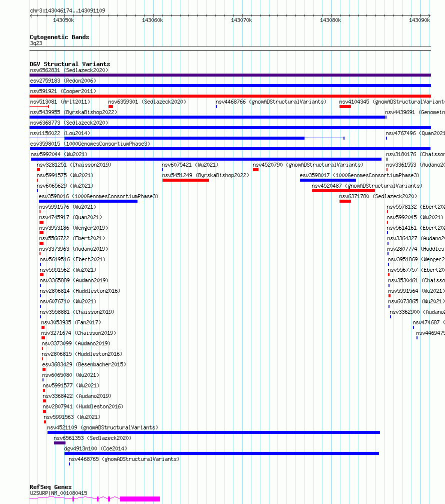Click the nsv5992044 (Wu2021) label
The image size is (445, 504).
click(x=59, y=154)
